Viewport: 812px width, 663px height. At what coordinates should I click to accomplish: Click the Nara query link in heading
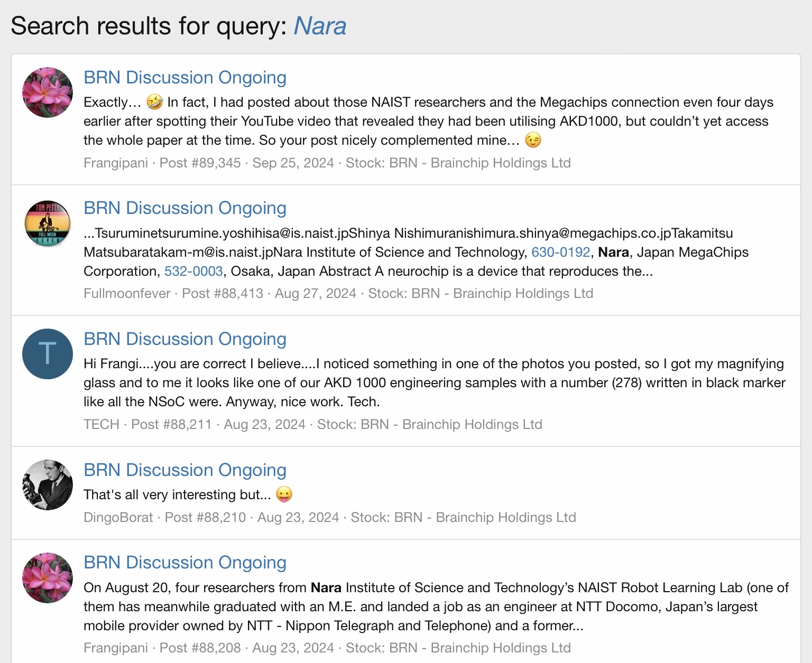click(320, 26)
